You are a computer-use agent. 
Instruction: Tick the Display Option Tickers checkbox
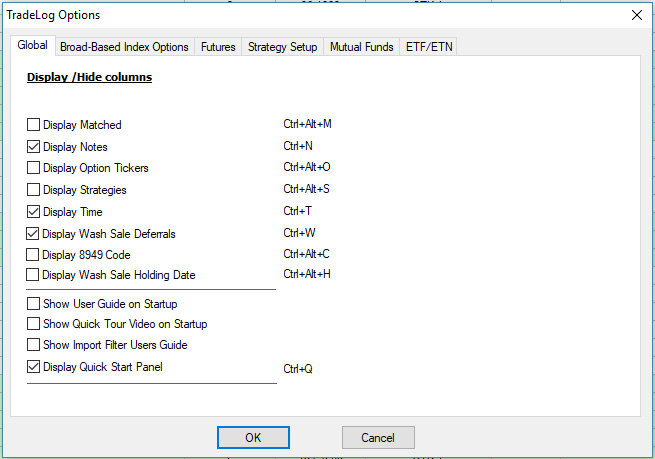pyautogui.click(x=33, y=167)
